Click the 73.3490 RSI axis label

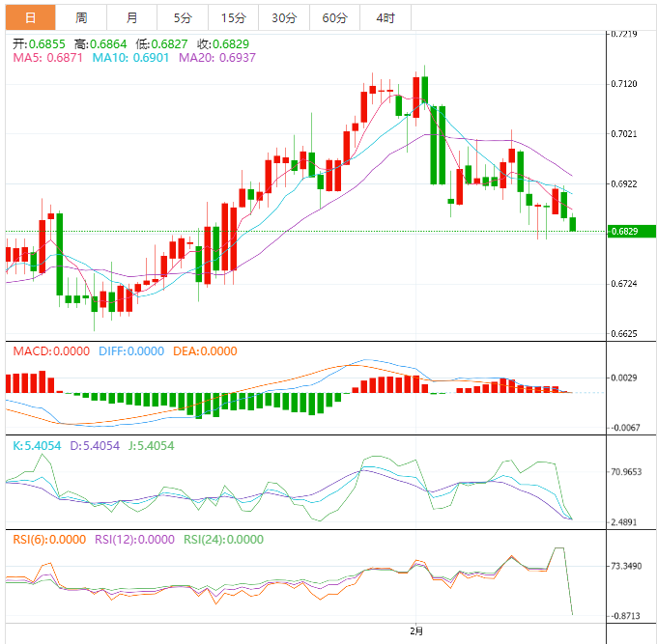[x=626, y=566]
